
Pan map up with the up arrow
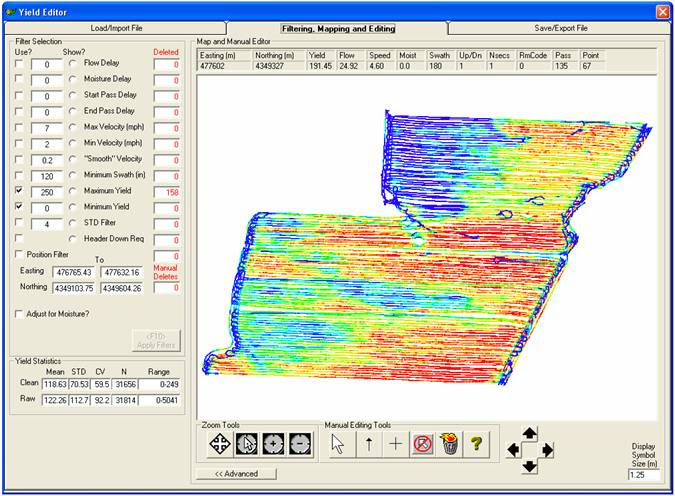click(x=530, y=434)
